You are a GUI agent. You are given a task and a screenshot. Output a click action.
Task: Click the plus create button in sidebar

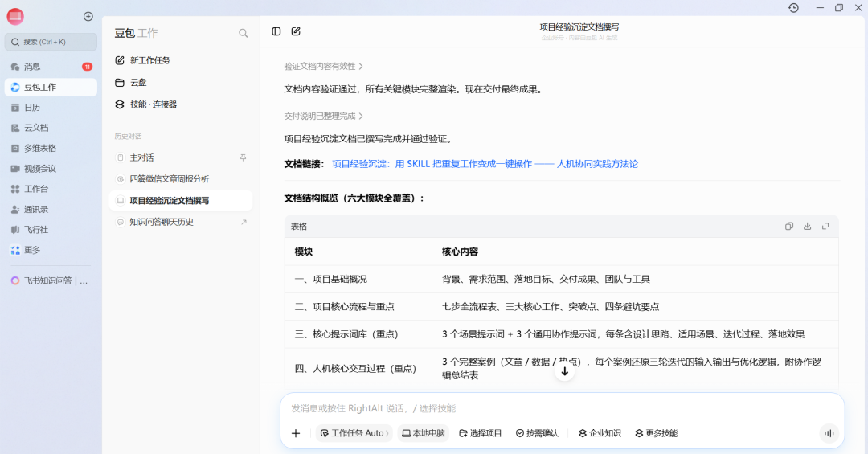pos(88,17)
